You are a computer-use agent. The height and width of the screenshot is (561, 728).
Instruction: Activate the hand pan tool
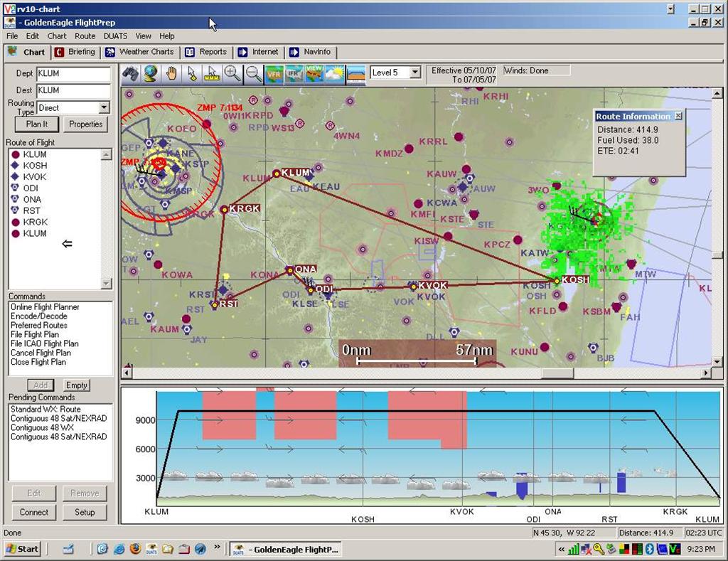171,74
